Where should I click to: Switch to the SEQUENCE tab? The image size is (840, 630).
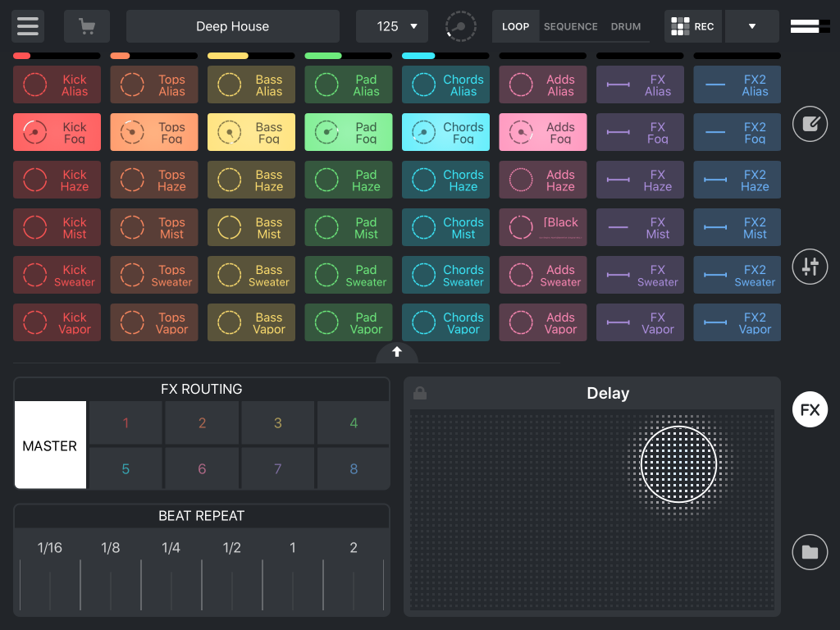(x=570, y=25)
